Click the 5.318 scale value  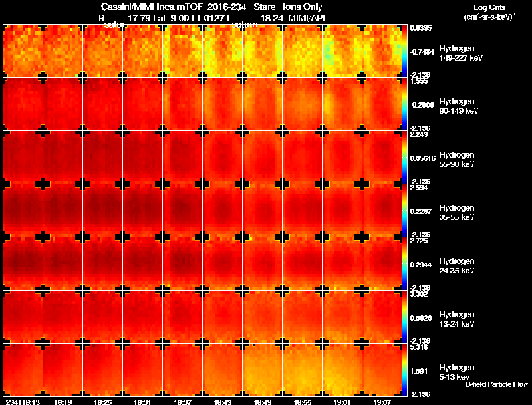tap(419, 347)
